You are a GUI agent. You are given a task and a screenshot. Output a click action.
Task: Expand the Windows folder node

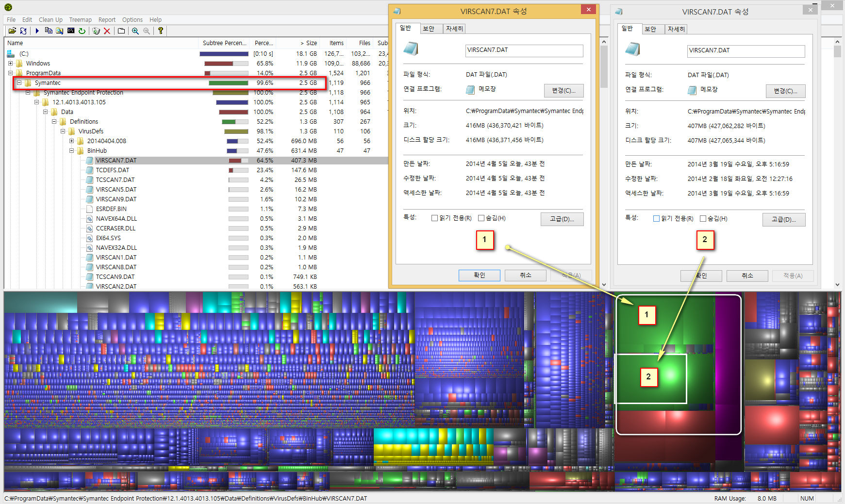click(x=10, y=63)
